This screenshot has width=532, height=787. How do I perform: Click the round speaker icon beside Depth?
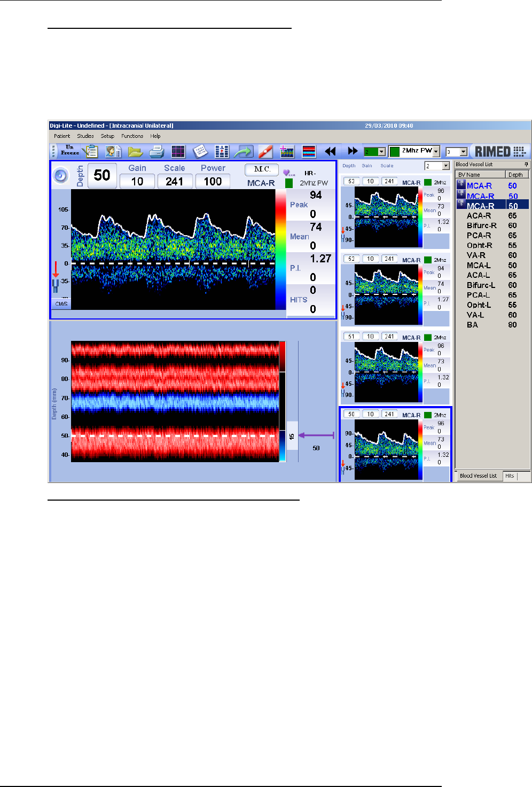(61, 175)
